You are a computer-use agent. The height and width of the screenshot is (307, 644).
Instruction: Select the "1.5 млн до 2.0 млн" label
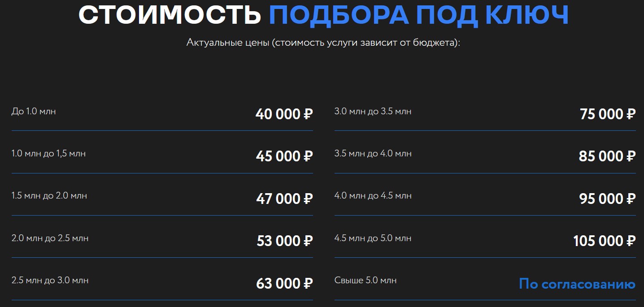pos(49,196)
